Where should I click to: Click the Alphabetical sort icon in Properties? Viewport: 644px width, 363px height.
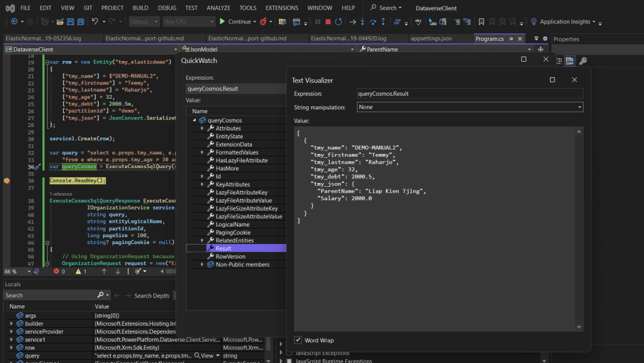[569, 61]
